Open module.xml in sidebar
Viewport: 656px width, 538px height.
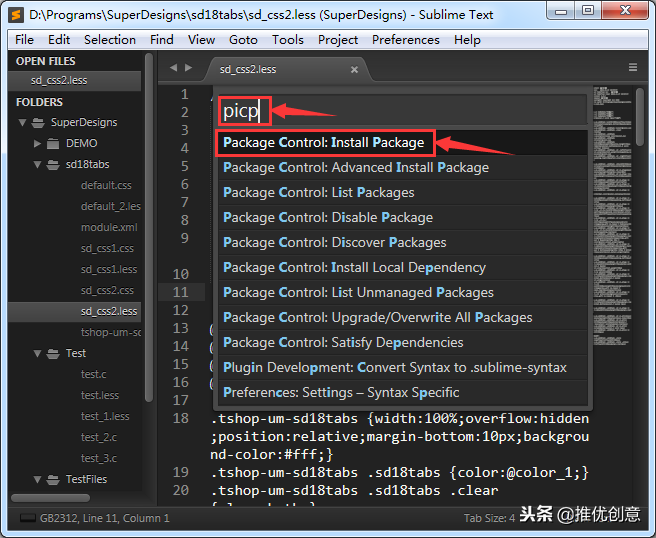[x=109, y=227]
